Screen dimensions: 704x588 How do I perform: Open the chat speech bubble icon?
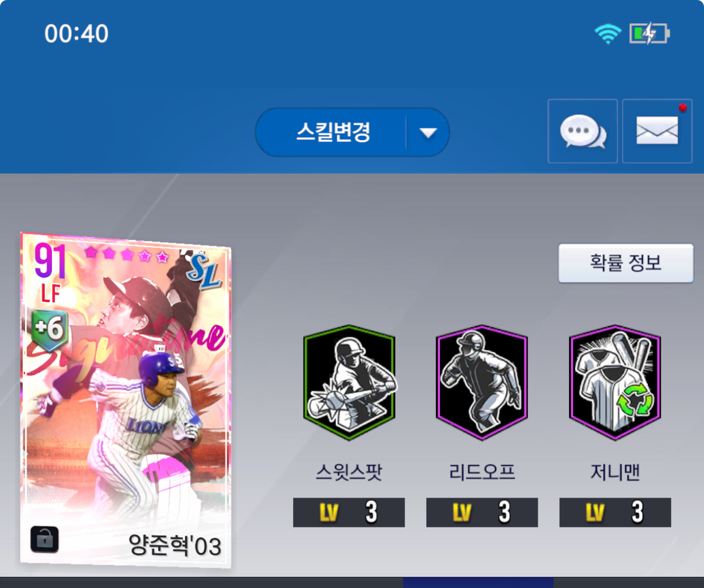(583, 131)
